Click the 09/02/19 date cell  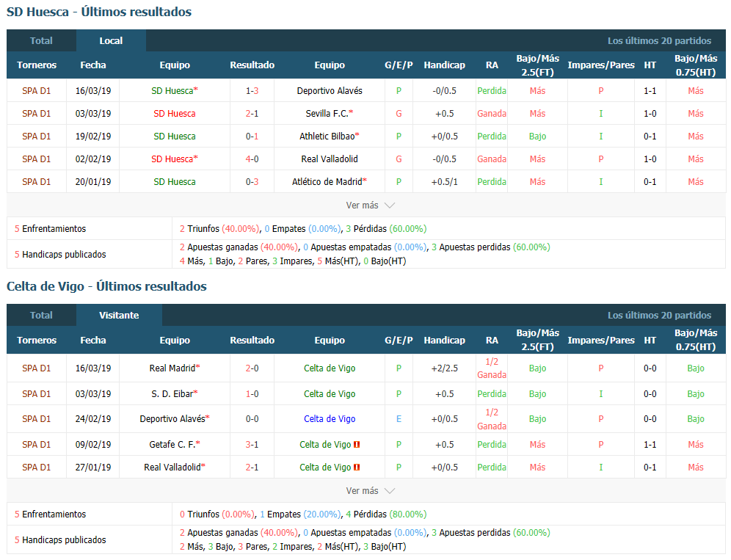pyautogui.click(x=93, y=444)
